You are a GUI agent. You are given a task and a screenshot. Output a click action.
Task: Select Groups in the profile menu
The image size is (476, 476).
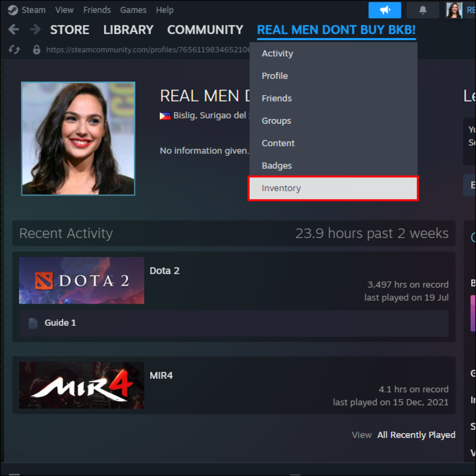[x=276, y=121]
